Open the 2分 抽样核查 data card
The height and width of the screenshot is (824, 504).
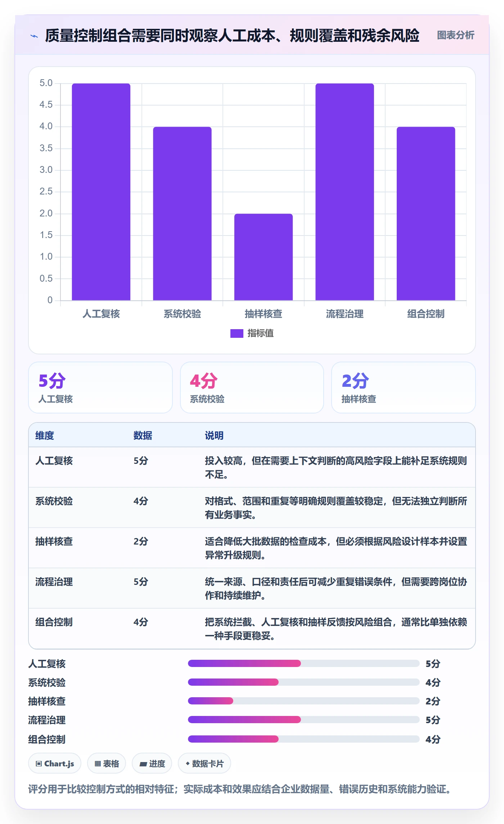404,388
